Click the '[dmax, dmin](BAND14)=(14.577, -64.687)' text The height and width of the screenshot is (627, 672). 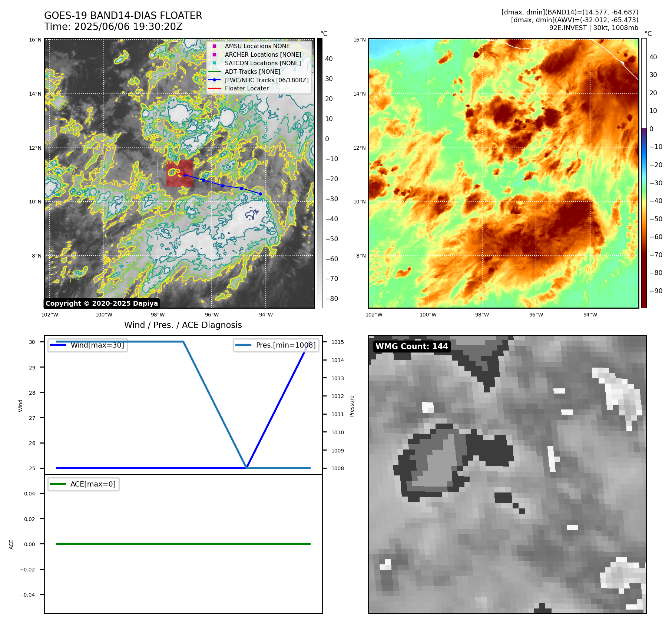pyautogui.click(x=570, y=12)
